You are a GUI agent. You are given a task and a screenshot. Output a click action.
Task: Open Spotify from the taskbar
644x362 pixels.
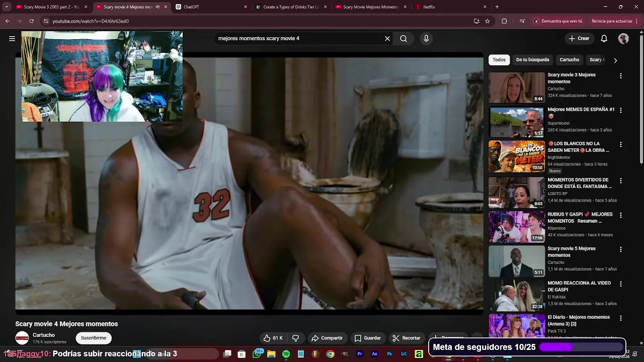(286, 354)
